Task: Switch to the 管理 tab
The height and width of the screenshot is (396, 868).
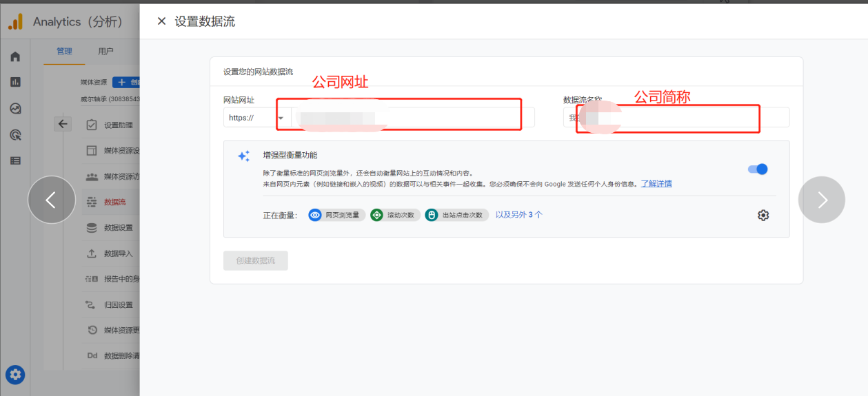Action: [64, 51]
